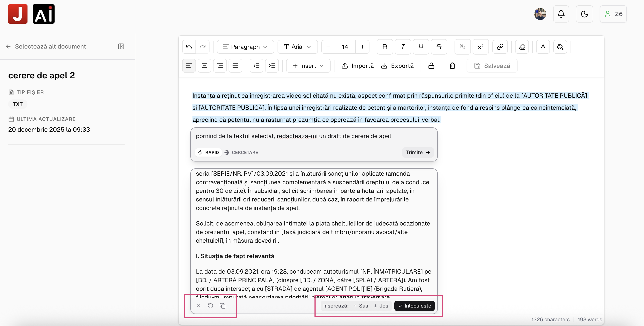Click the undo arrow icon
Screen dimensions: 644x326
click(189, 47)
